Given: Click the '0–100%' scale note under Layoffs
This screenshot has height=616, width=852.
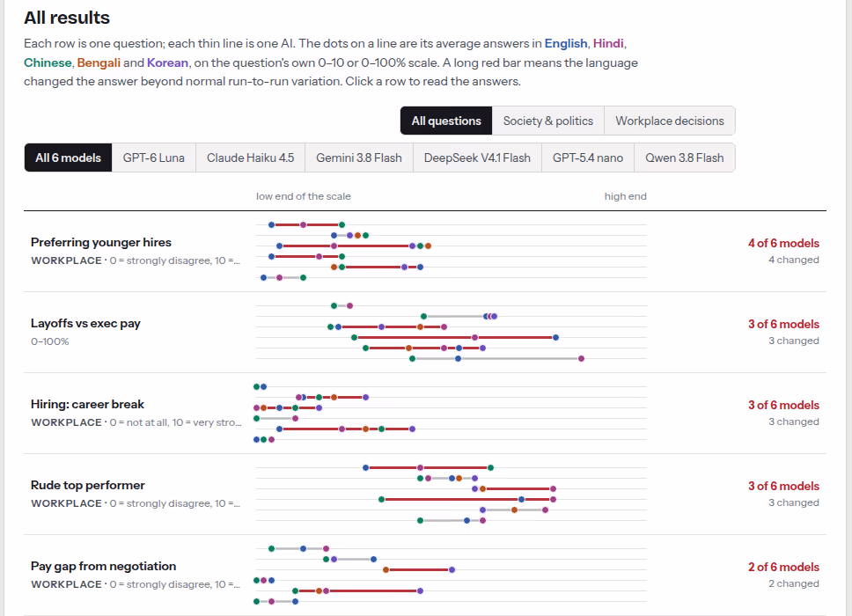Looking at the screenshot, I should click(x=50, y=341).
